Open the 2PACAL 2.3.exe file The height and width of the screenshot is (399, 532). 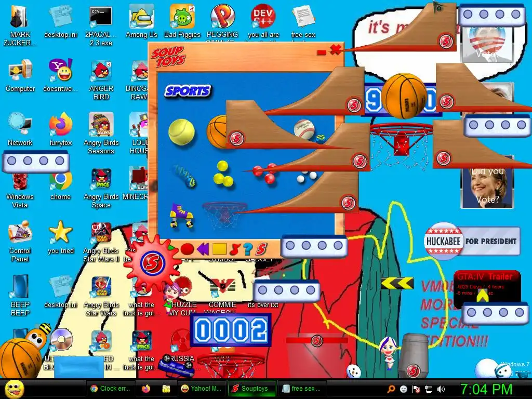pos(101,26)
